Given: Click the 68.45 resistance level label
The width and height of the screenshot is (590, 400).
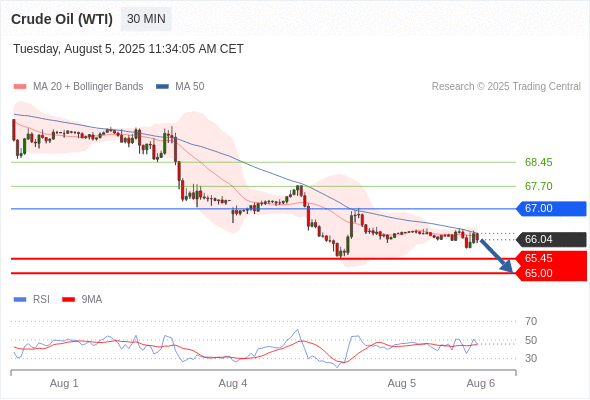Looking at the screenshot, I should tap(538, 163).
